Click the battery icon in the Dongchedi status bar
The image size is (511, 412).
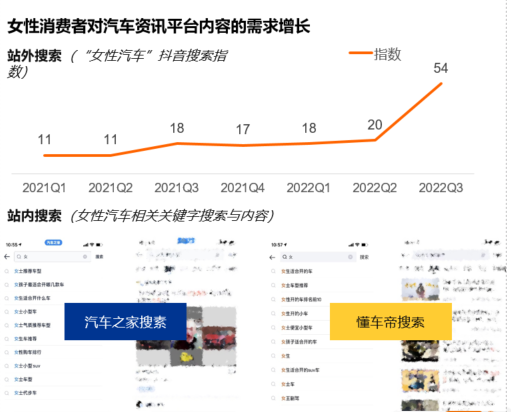365,245
